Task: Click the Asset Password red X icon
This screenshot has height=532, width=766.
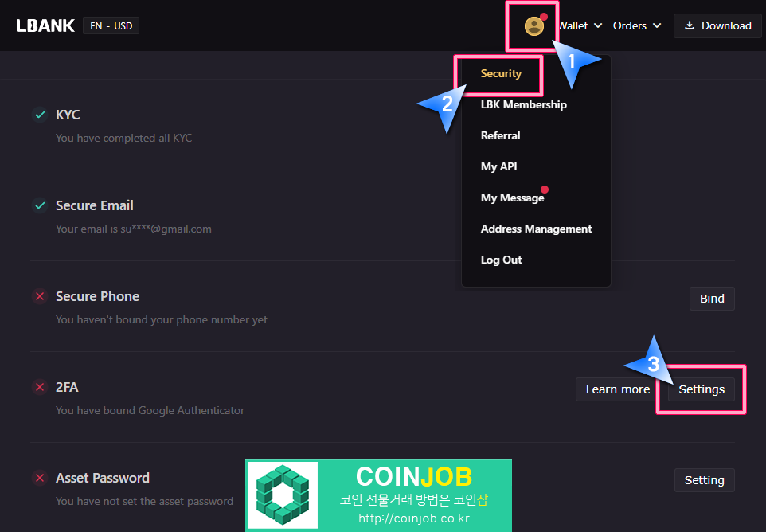Action: [x=40, y=478]
